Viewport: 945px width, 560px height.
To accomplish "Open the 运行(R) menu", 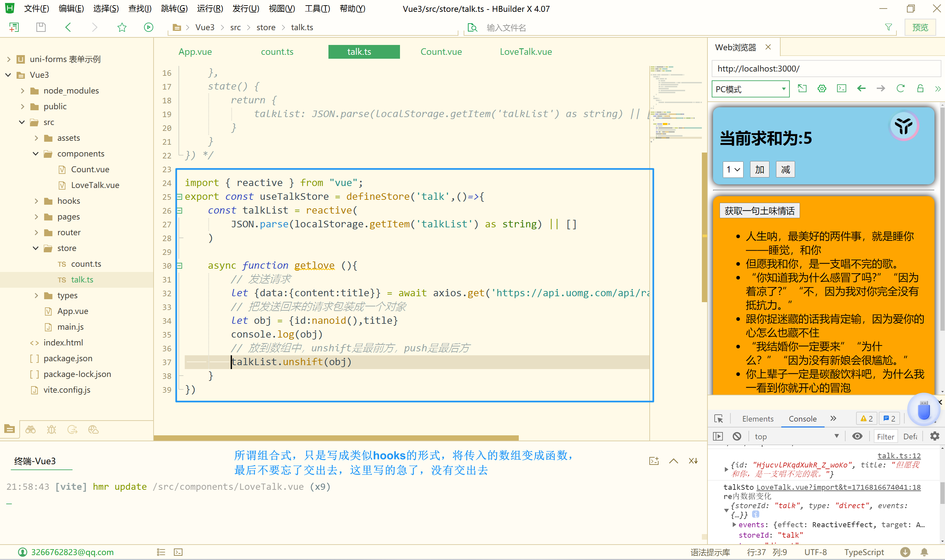I will (210, 8).
